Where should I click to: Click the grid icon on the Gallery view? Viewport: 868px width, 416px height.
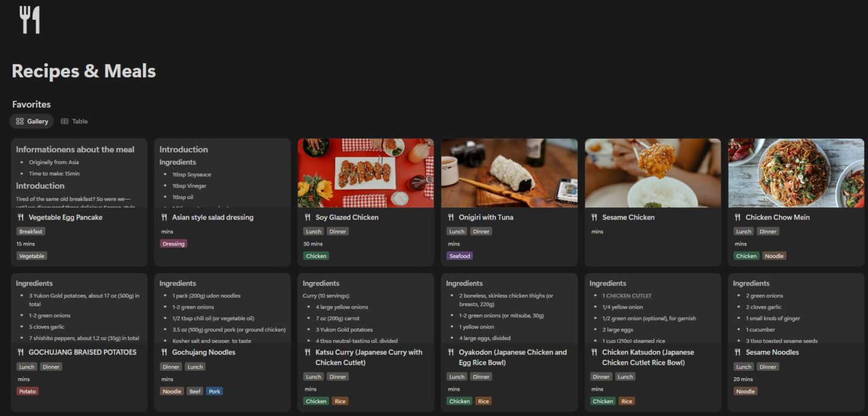click(x=20, y=121)
